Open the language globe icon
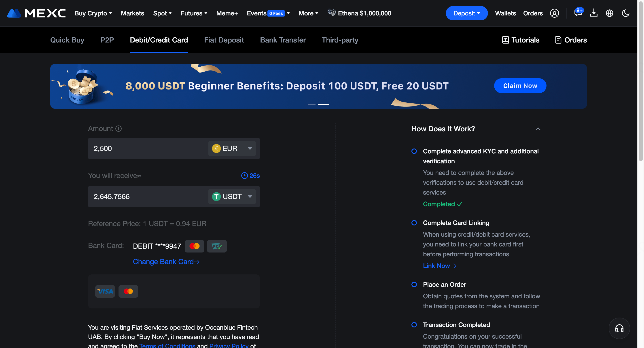The width and height of the screenshot is (644, 348). point(609,13)
